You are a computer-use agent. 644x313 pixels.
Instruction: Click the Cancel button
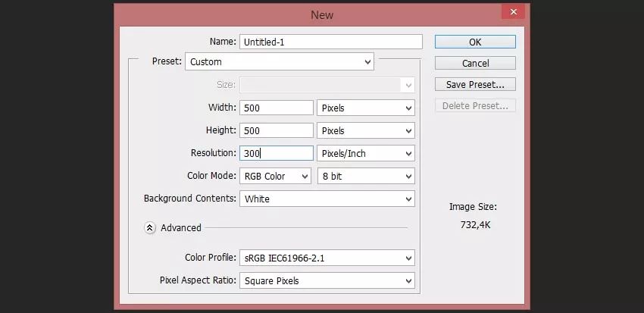point(475,63)
